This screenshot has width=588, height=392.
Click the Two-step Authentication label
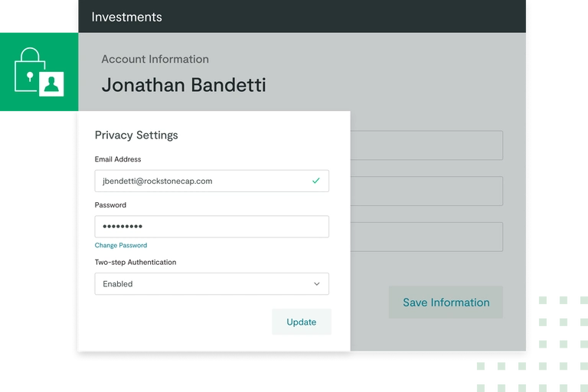tap(136, 263)
